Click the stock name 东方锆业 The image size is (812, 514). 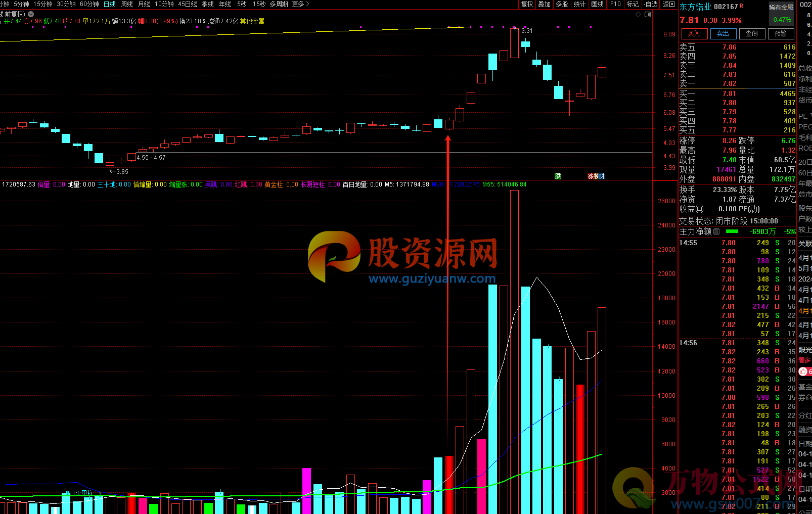click(695, 7)
